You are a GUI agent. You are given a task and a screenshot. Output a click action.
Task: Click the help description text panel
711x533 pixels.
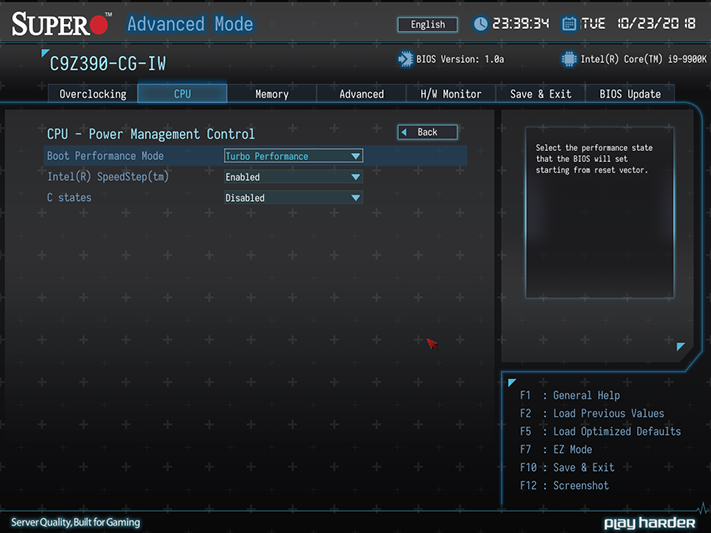tap(599, 212)
